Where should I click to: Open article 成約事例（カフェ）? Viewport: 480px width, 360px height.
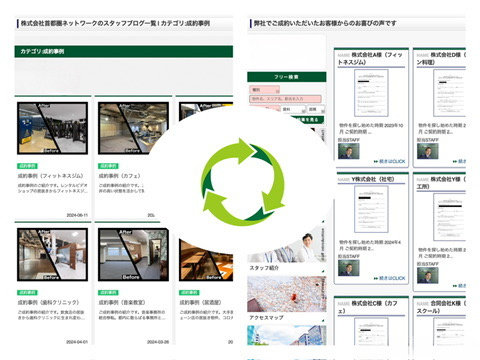pyautogui.click(x=119, y=176)
